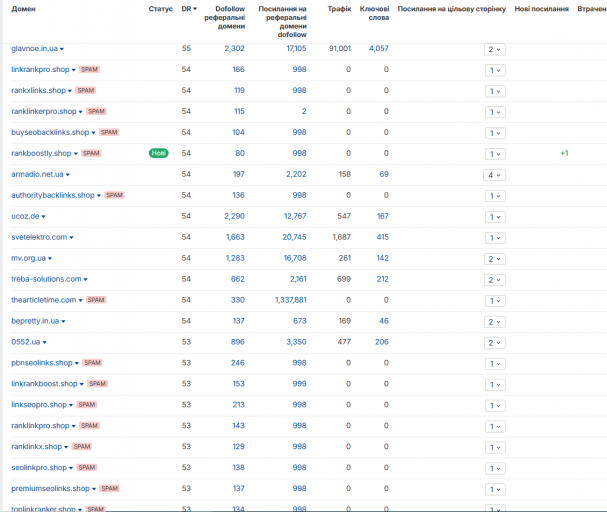
Task: Click SPAM badge next to linkseopro.shop
Action: coord(86,405)
